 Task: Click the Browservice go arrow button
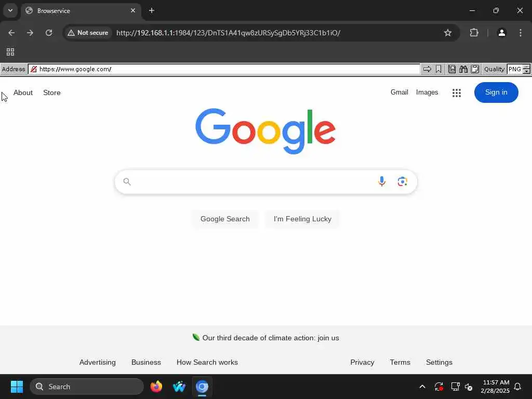pyautogui.click(x=427, y=69)
